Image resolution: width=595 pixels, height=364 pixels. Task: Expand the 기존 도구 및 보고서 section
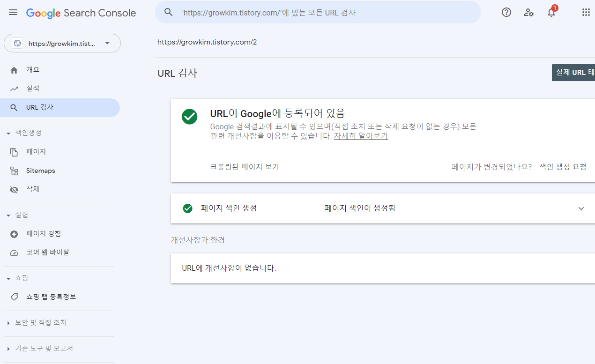[8, 349]
